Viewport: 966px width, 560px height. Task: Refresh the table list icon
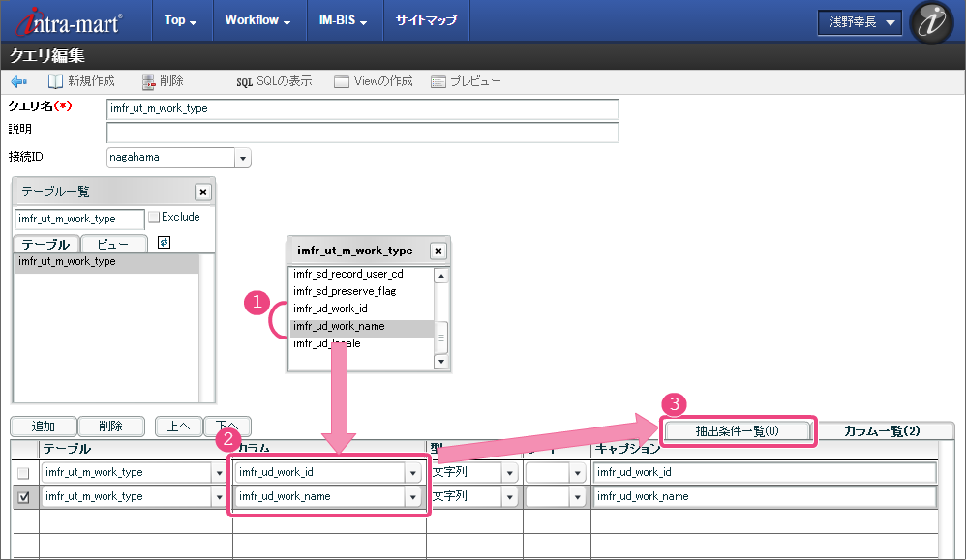(164, 243)
